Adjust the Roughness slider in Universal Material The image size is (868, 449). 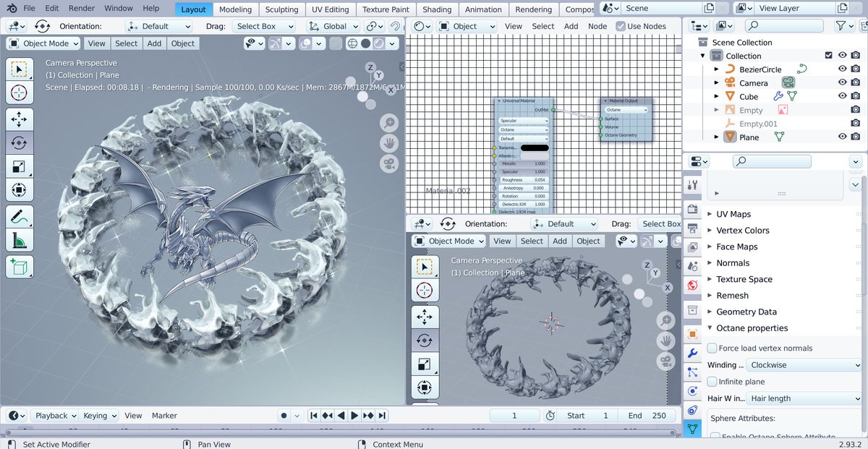point(524,179)
